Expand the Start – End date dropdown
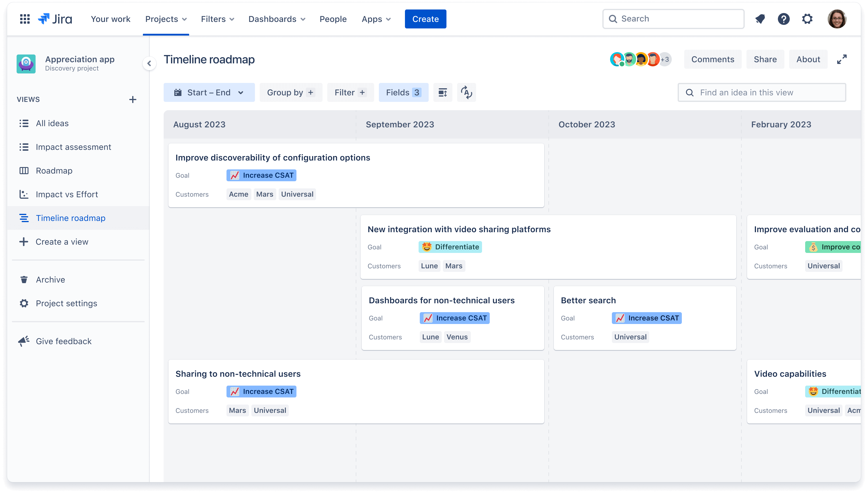The image size is (868, 494). (x=208, y=92)
